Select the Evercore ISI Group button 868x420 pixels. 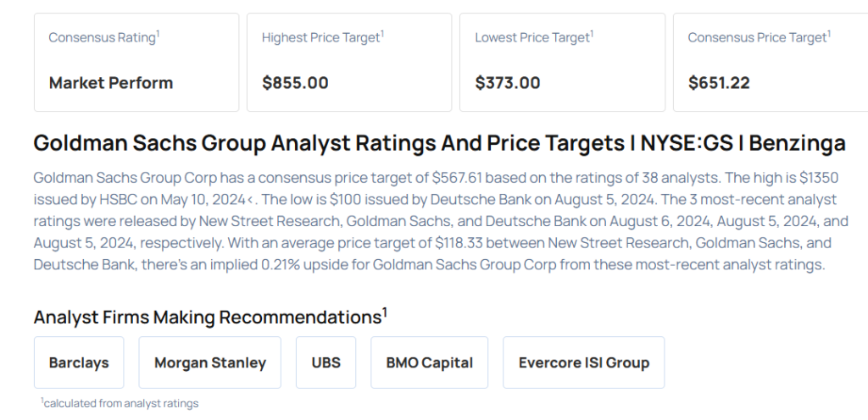[583, 362]
